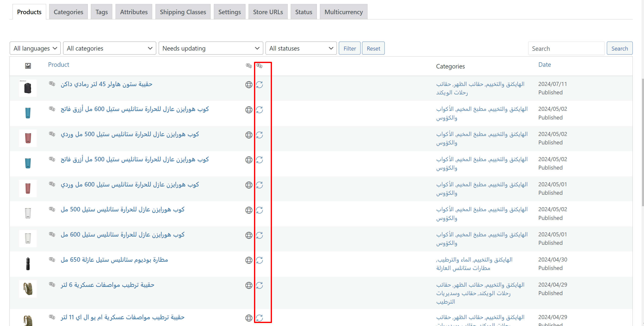Viewport: 644px width, 326px height.
Task: Open the Needs updating dropdown
Action: point(211,48)
